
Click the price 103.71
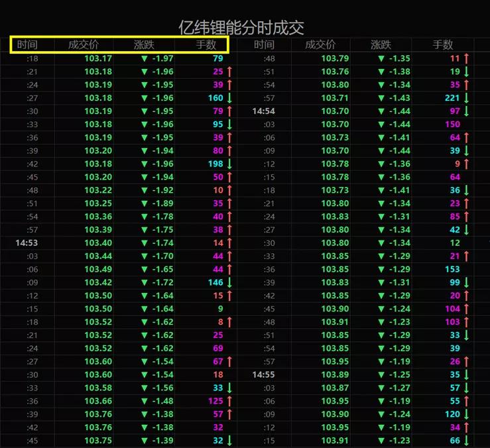pos(335,98)
